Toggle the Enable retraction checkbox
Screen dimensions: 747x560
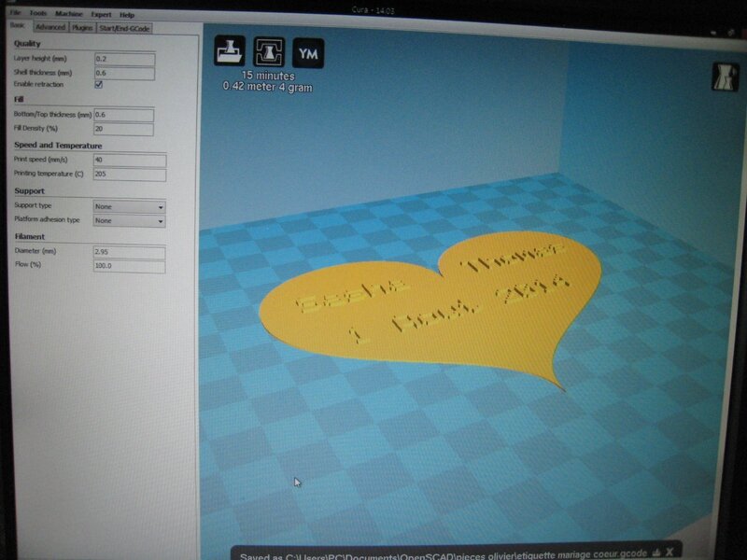pos(98,85)
